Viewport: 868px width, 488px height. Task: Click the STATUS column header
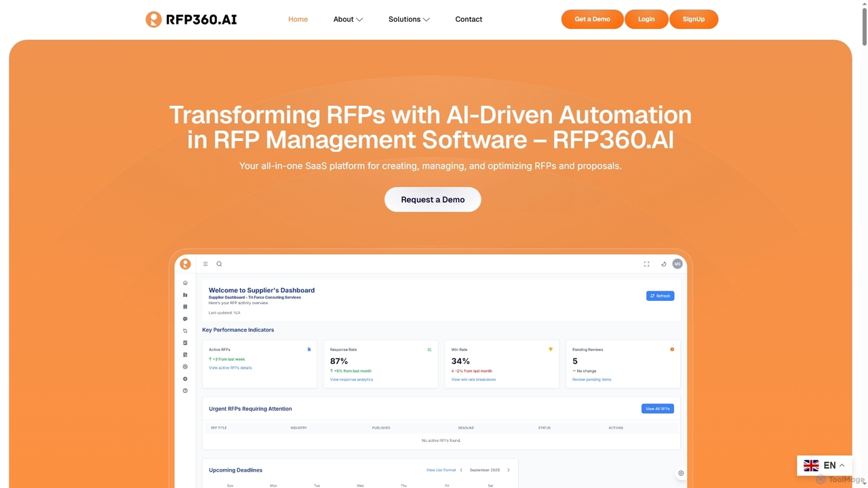(x=545, y=428)
